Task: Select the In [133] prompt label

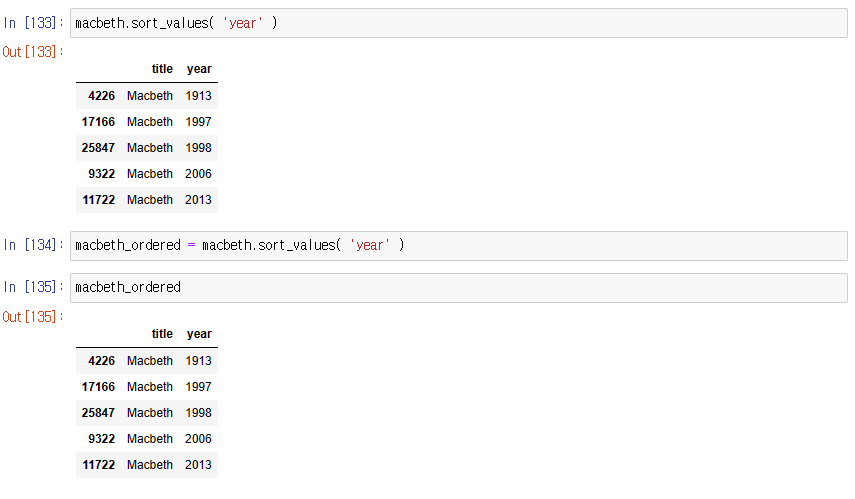Action: click(33, 23)
